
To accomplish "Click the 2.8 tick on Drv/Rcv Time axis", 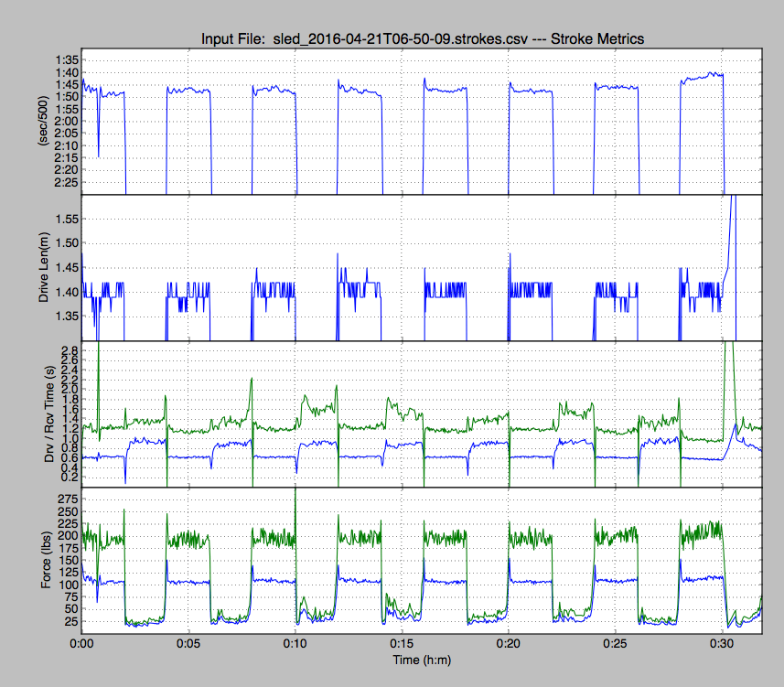I will (x=70, y=350).
